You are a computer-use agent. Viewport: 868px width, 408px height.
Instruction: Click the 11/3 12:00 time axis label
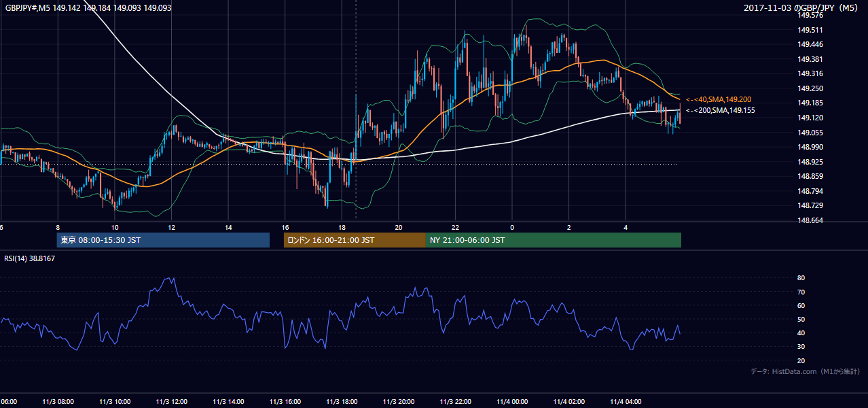[171, 402]
